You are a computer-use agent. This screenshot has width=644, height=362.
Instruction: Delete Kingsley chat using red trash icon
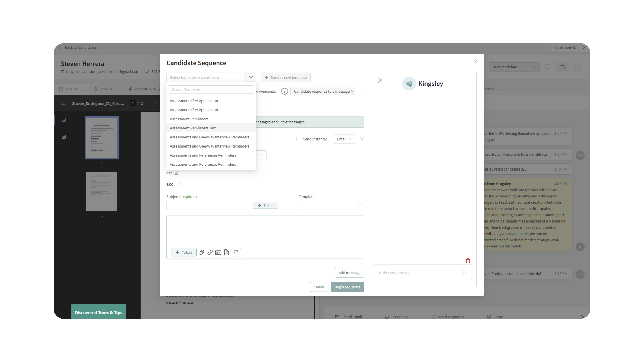468,261
